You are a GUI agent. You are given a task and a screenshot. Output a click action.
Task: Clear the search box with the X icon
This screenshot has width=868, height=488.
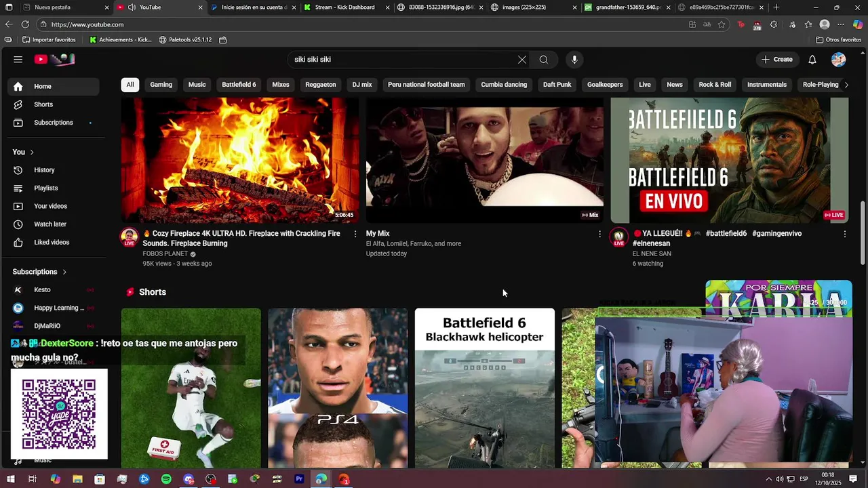522,60
